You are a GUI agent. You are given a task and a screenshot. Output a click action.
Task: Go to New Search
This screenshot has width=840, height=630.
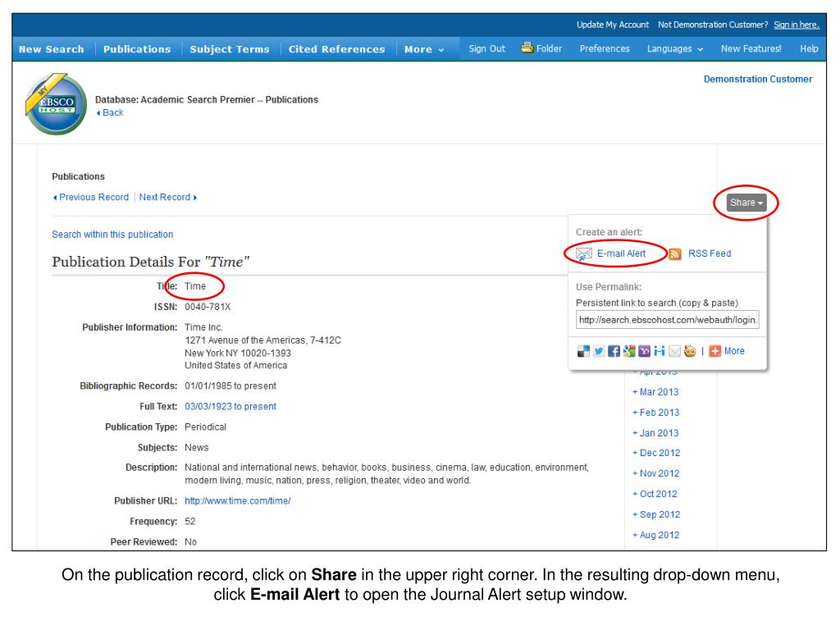pyautogui.click(x=52, y=49)
